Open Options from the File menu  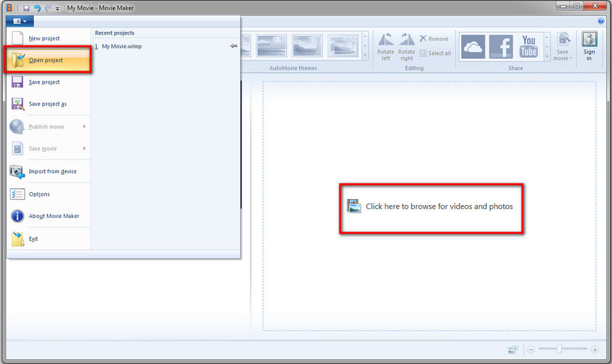click(48, 194)
